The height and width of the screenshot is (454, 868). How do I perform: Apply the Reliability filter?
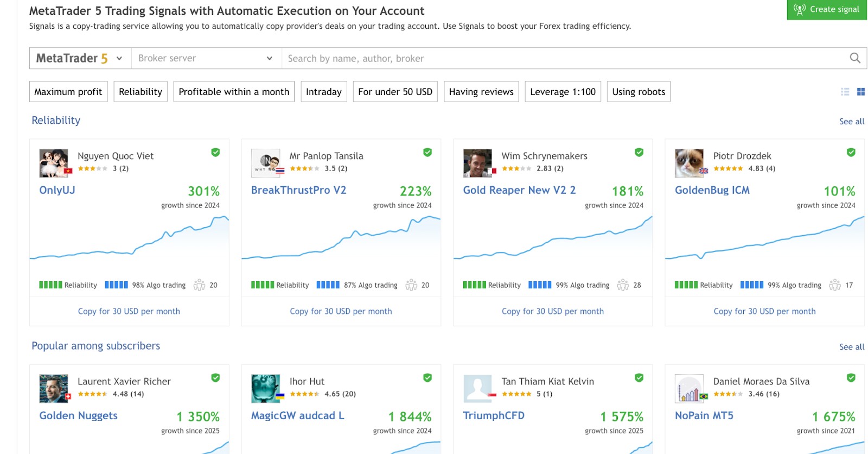click(x=141, y=92)
